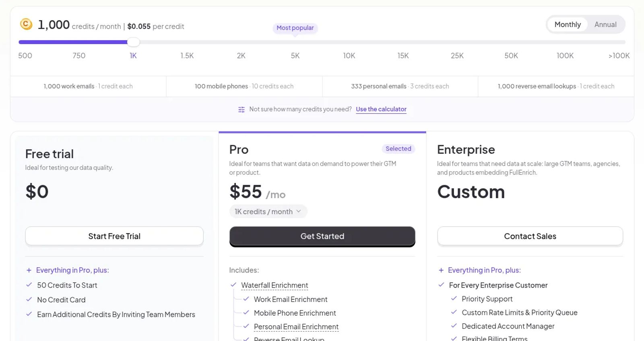Select the 5K credits tick

click(x=295, y=55)
